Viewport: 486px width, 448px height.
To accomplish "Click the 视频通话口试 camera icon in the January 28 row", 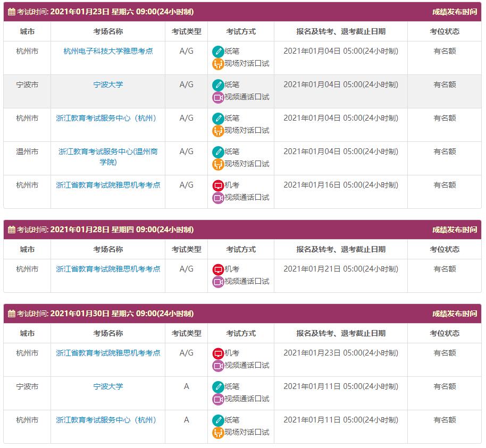I will point(218,282).
